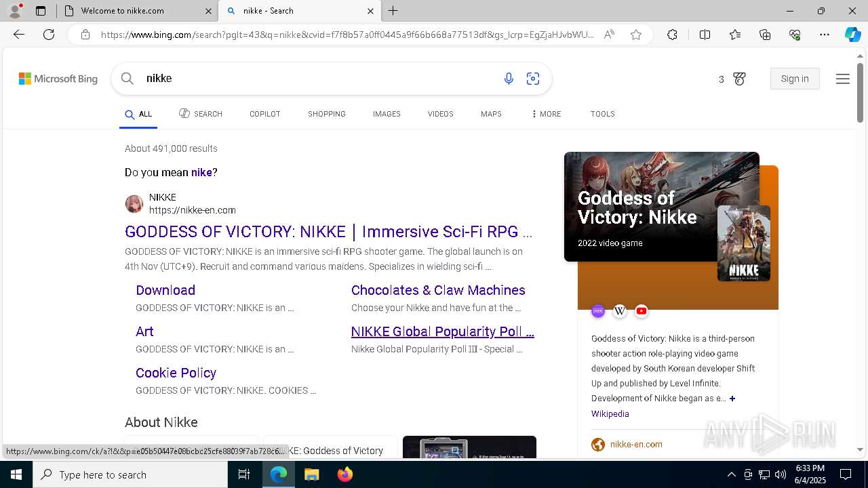Open Microsoft Rewards medal icon
The image size is (868, 488).
click(739, 79)
